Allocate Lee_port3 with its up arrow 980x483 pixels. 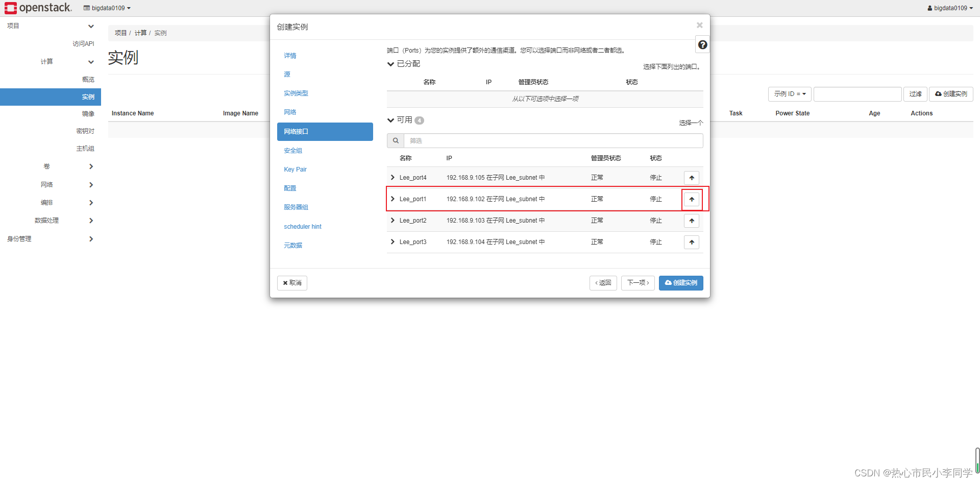point(692,242)
